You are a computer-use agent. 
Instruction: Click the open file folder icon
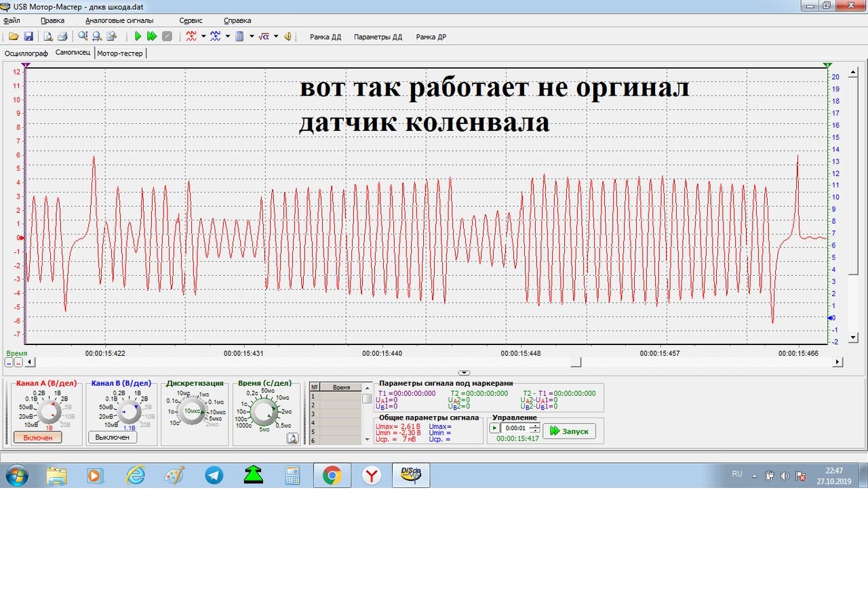click(14, 37)
